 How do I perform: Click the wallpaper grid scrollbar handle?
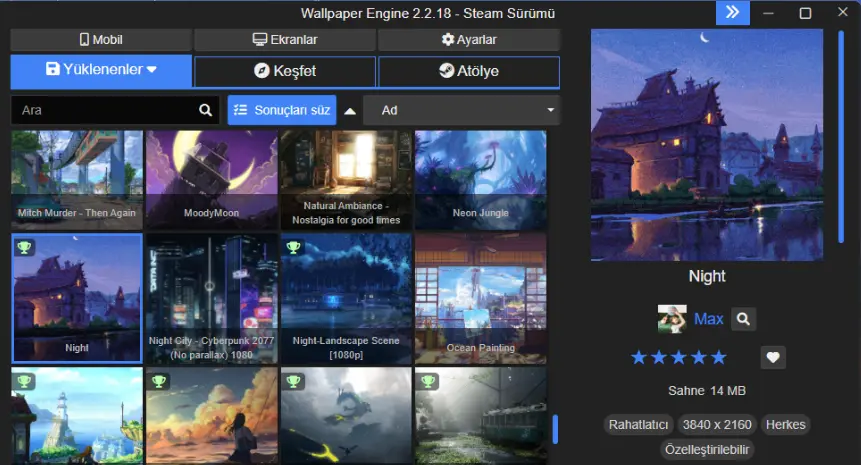555,429
